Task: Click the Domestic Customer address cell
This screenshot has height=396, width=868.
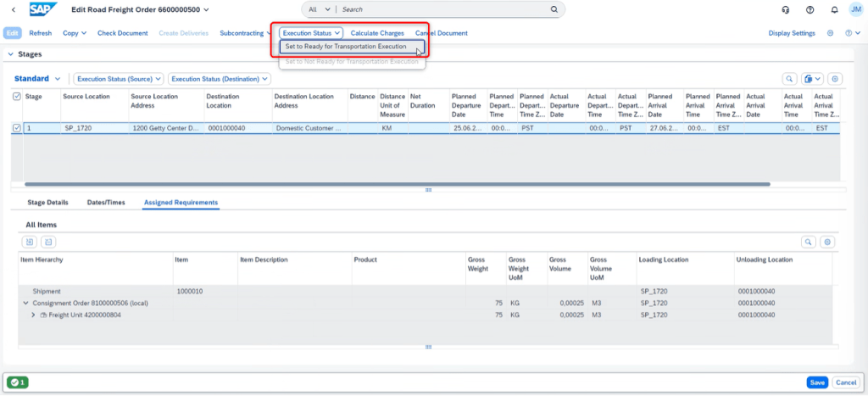Action: (310, 128)
